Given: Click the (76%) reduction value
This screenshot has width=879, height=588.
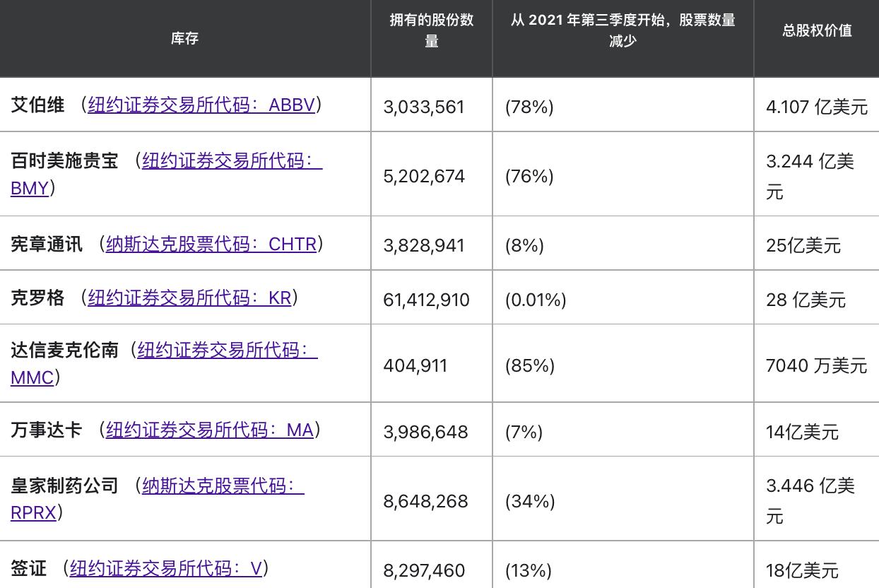Looking at the screenshot, I should 529,176.
